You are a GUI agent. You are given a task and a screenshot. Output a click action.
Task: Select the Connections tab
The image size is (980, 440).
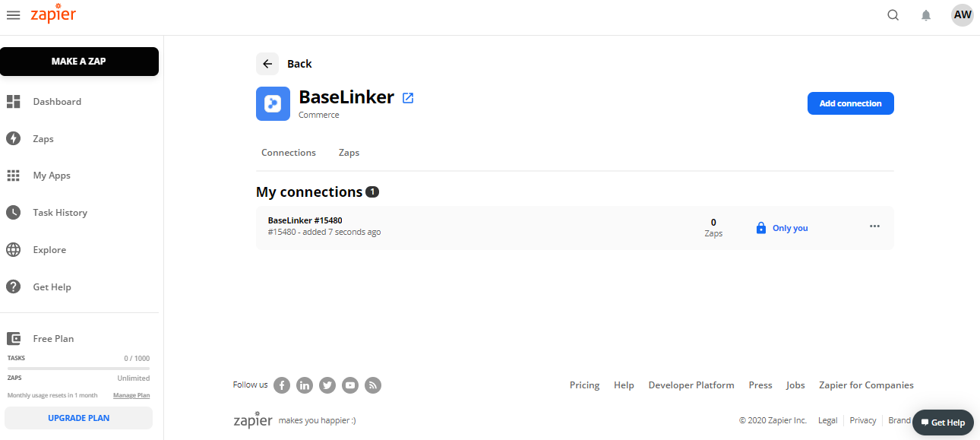click(x=289, y=153)
